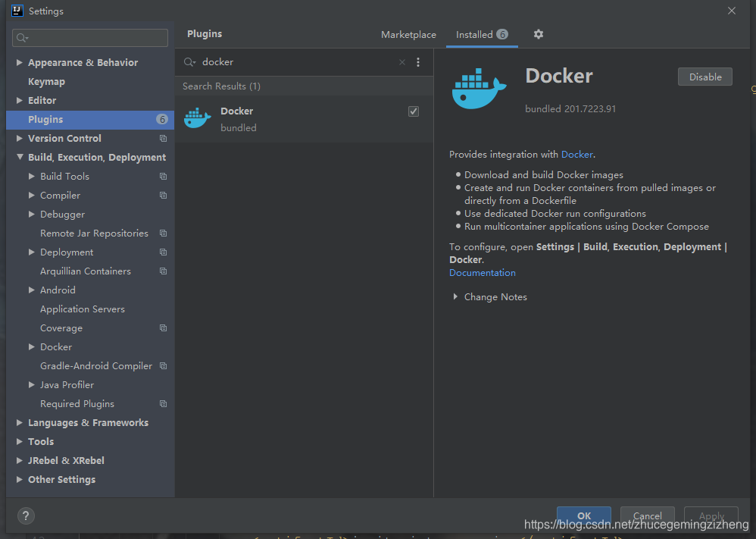Uncheck the Docker plugin enabled checkbox
756x539 pixels.
413,111
